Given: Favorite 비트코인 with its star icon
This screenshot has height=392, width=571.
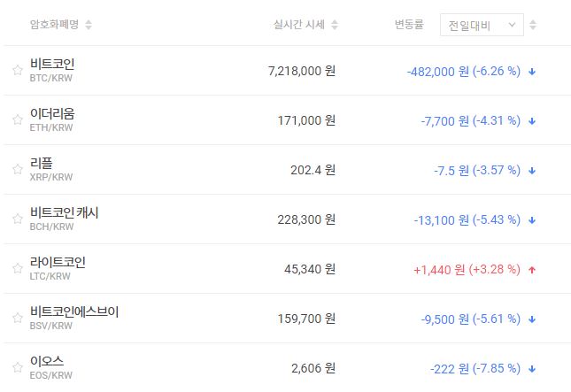Looking at the screenshot, I should pyautogui.click(x=18, y=71).
